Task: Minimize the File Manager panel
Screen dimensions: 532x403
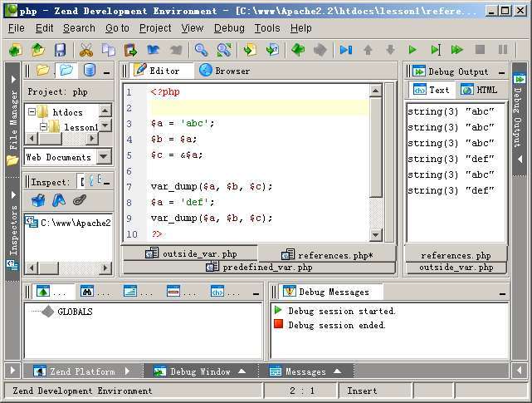Action: coord(106,73)
